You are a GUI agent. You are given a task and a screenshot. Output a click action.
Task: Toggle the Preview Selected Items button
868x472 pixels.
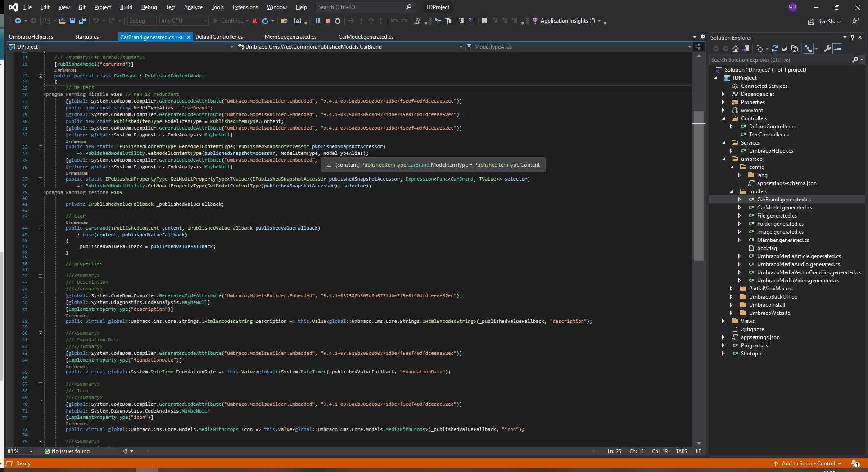[837, 49]
